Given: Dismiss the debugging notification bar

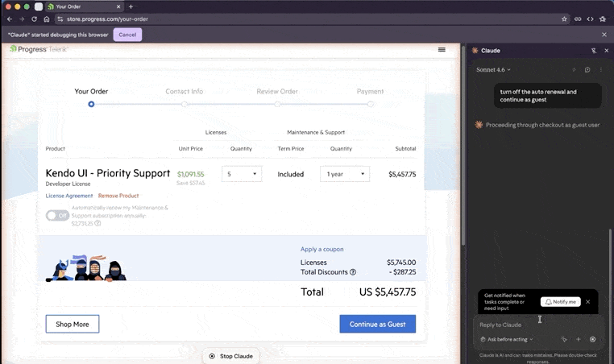Looking at the screenshot, I should tap(604, 35).
